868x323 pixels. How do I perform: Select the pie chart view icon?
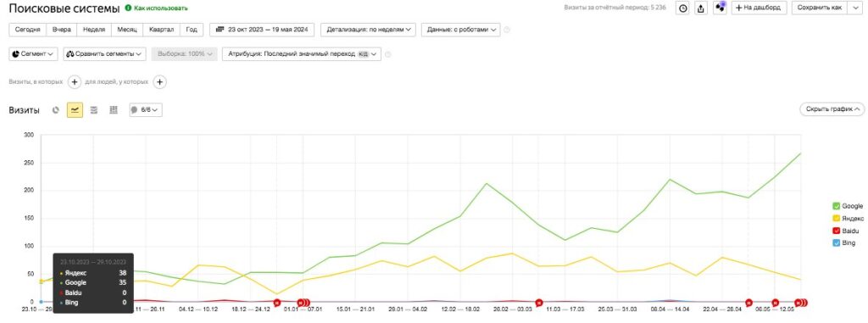click(55, 110)
